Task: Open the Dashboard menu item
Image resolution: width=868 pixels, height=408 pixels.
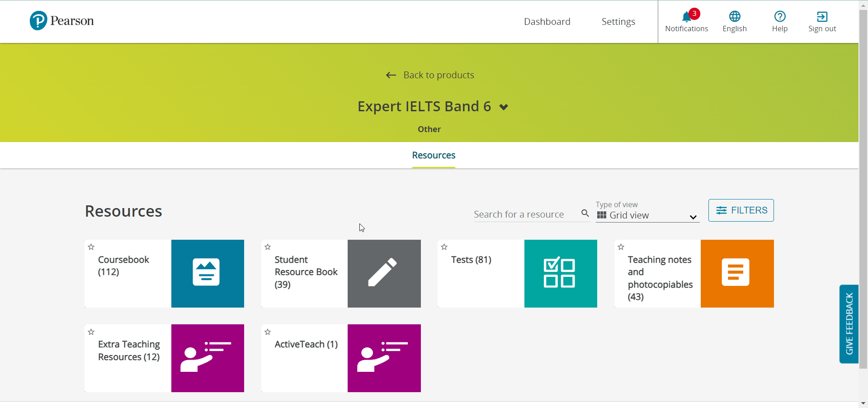Action: (547, 21)
